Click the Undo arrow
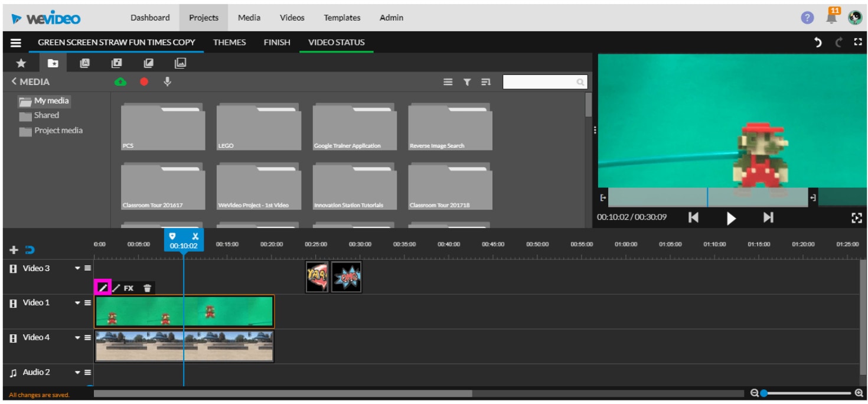 818,43
